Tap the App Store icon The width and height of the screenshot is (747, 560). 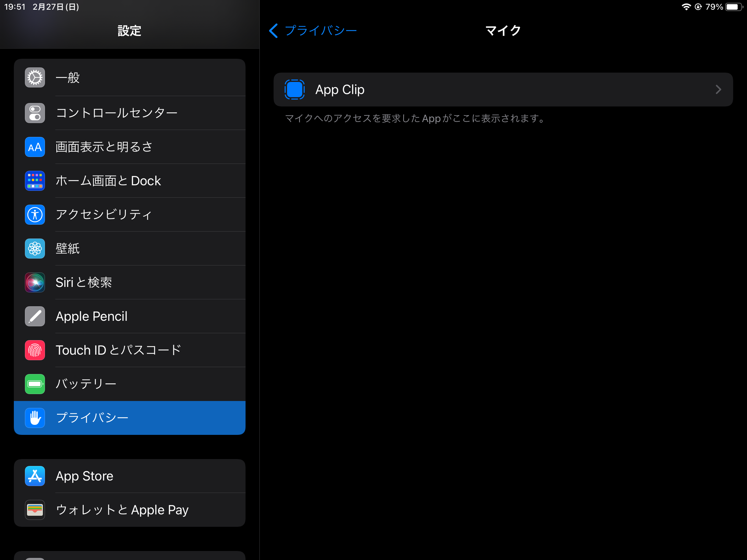click(35, 476)
